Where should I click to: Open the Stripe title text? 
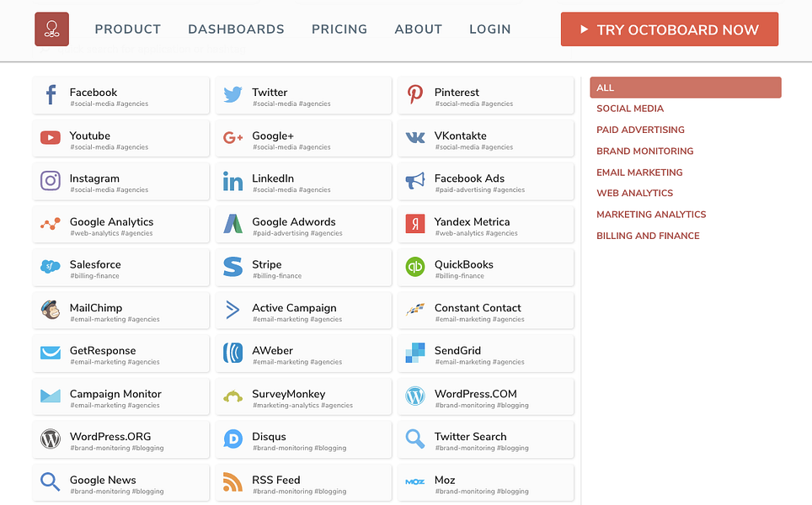(267, 264)
